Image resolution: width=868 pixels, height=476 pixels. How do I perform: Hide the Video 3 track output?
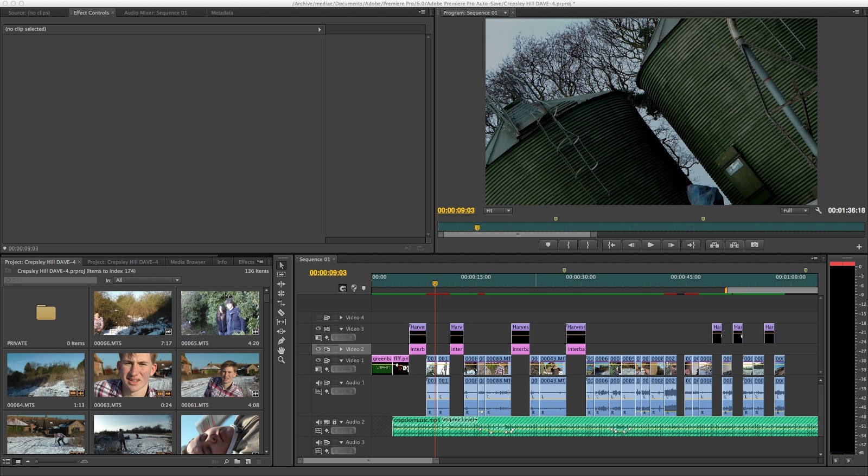click(x=318, y=329)
